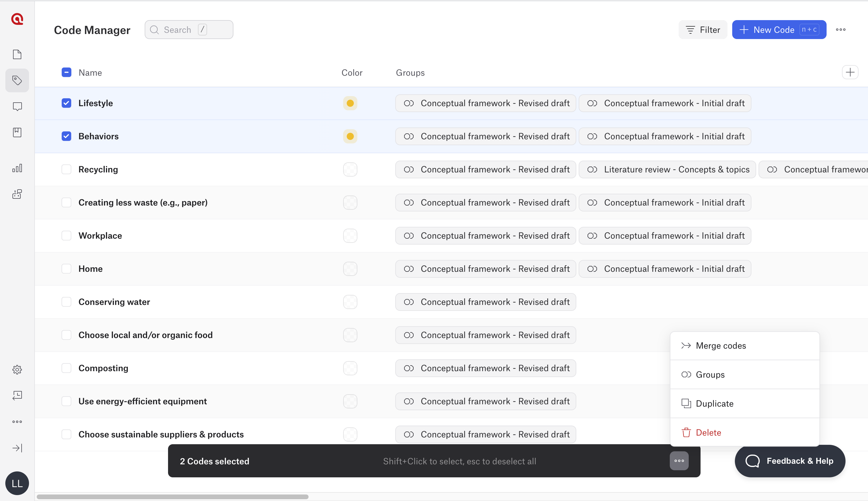Open the settings gear in sidebar
Screen dimensions: 868x501
coord(17,370)
